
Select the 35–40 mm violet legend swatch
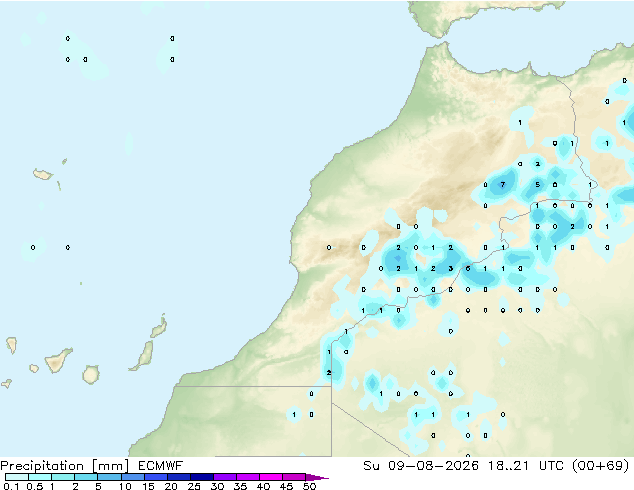(247, 477)
